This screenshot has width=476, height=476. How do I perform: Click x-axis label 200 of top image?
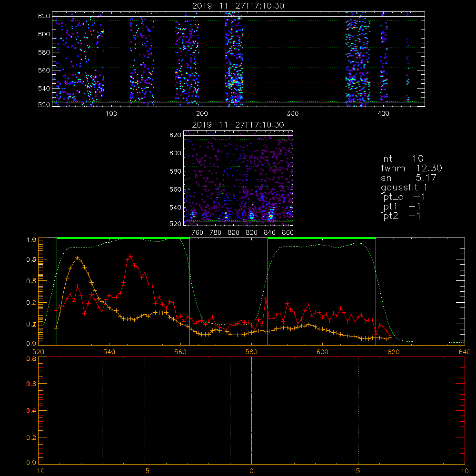pyautogui.click(x=202, y=114)
